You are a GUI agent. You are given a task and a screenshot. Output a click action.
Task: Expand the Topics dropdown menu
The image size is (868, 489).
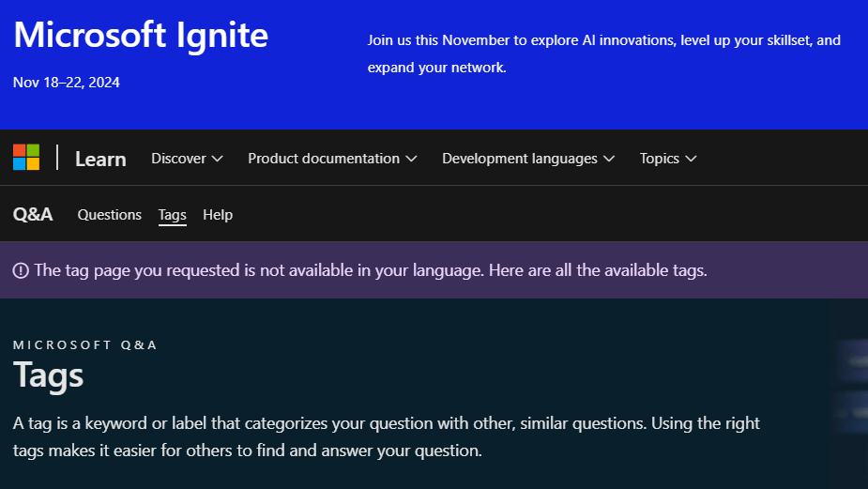pos(667,159)
